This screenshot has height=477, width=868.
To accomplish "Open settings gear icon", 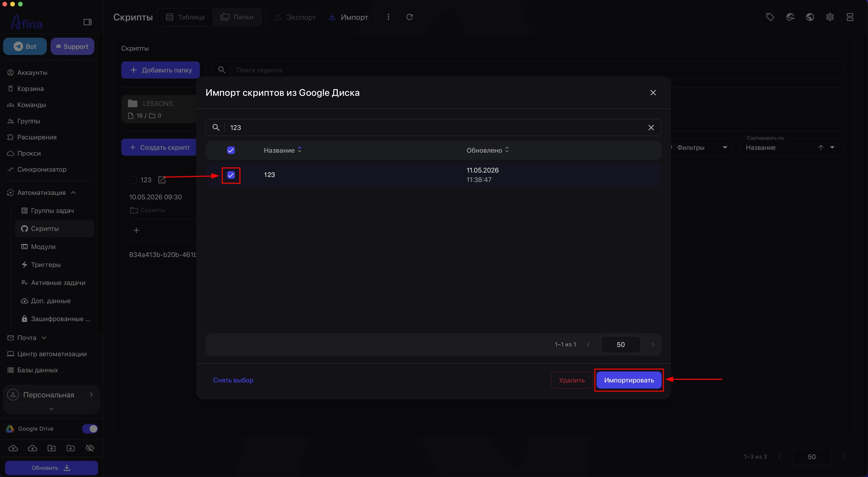I will [x=830, y=17].
